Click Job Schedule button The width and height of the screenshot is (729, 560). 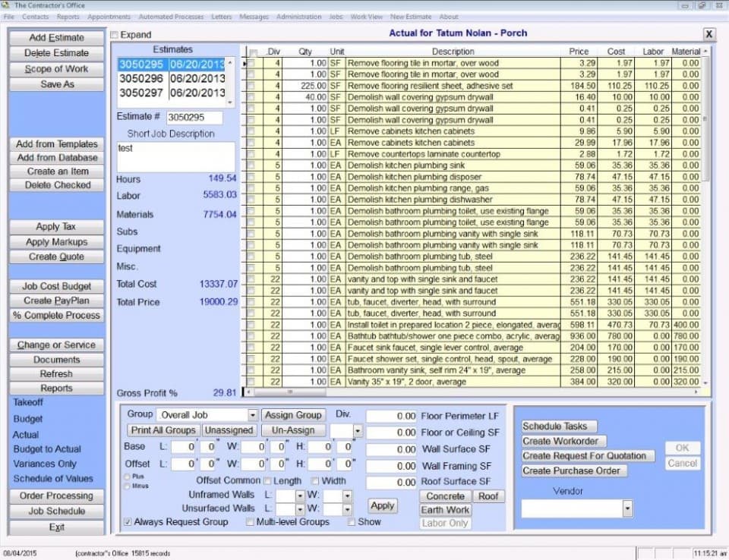[57, 511]
